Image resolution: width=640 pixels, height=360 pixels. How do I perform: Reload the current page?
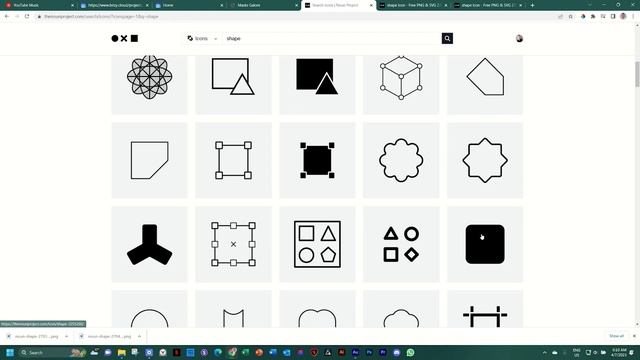(27, 16)
